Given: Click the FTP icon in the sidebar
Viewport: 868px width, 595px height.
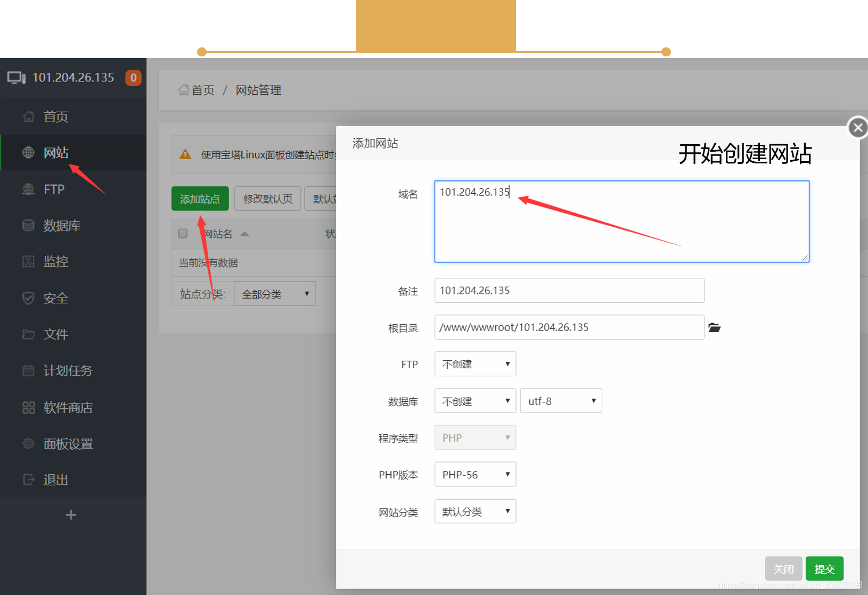Looking at the screenshot, I should pyautogui.click(x=29, y=189).
